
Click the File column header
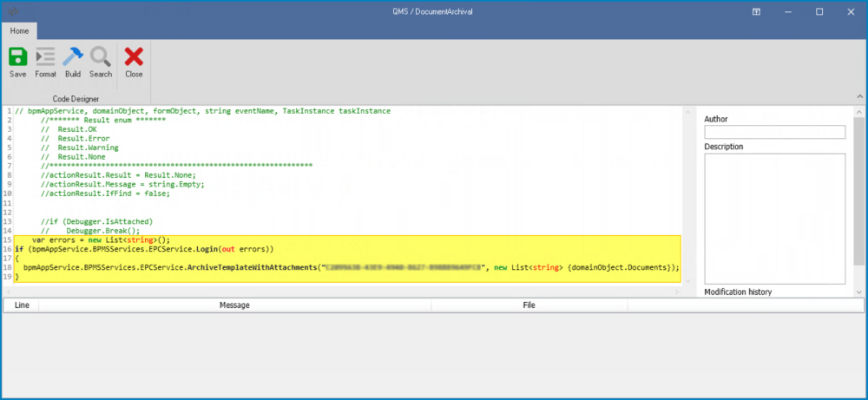pyautogui.click(x=529, y=305)
